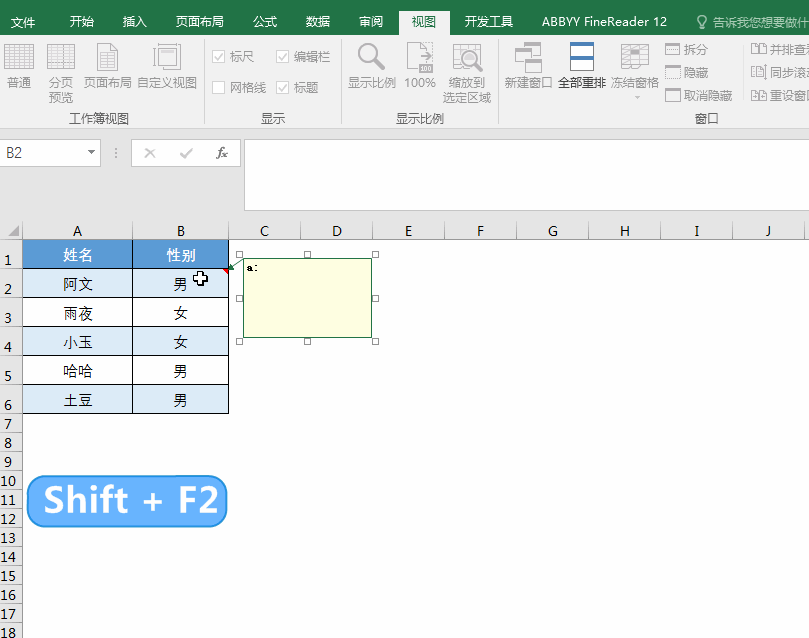Select the 男 cell in row 6
Image resolution: width=809 pixels, height=638 pixels.
click(181, 399)
